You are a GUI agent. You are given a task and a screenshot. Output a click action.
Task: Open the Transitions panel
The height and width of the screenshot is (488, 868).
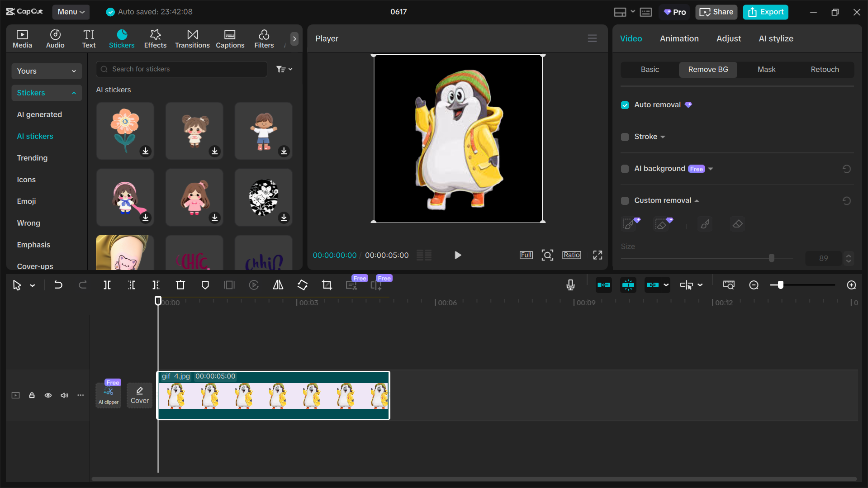coord(192,38)
